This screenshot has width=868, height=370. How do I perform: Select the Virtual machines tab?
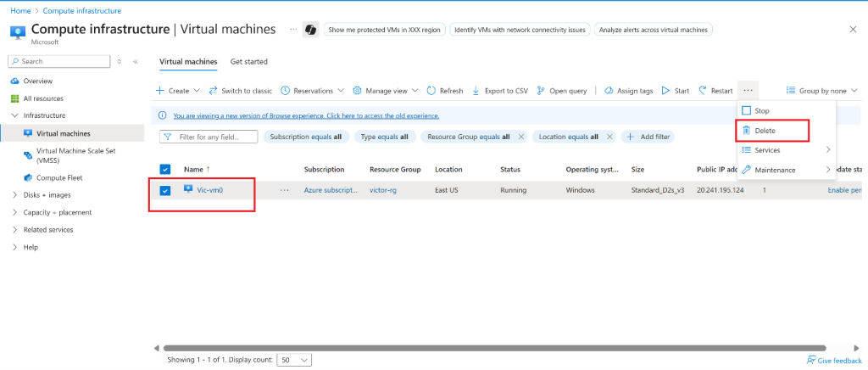coord(188,61)
